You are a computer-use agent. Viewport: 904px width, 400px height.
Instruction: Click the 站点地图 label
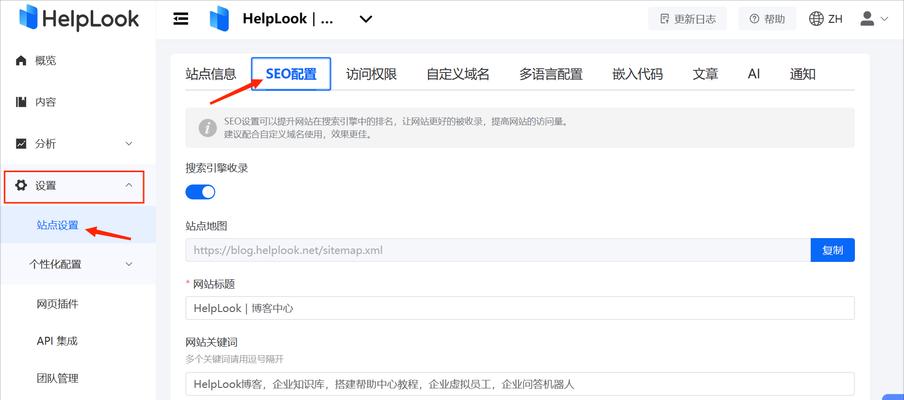click(x=206, y=226)
